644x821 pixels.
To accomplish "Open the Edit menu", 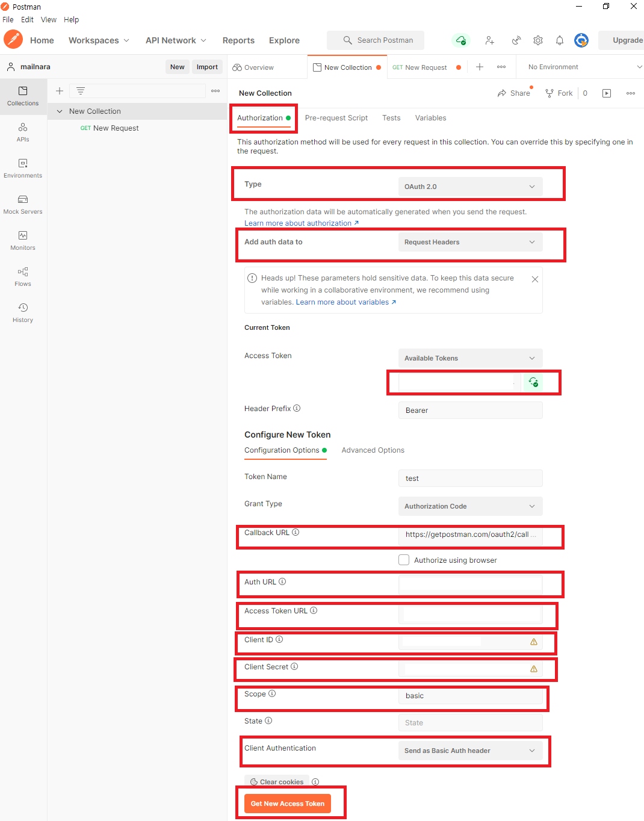I will point(27,19).
